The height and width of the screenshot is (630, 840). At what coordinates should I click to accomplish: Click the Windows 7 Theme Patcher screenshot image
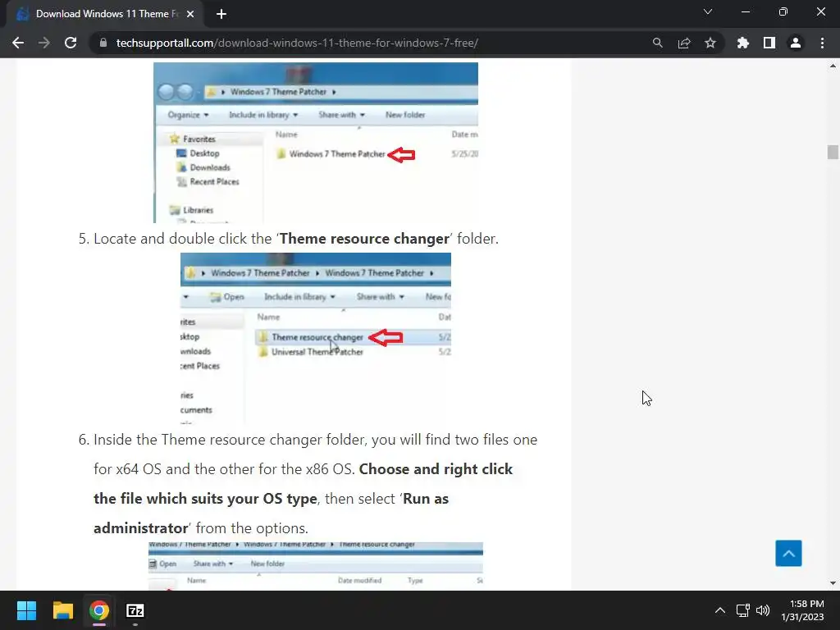pyautogui.click(x=316, y=143)
